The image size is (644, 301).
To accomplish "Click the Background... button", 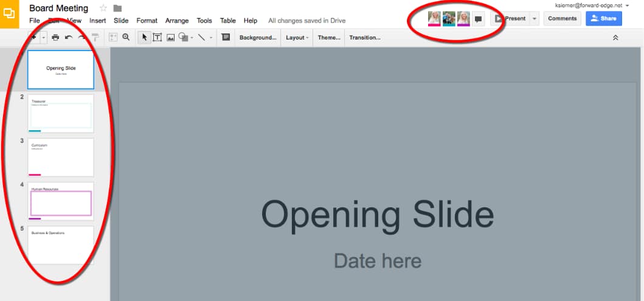I will click(x=258, y=38).
